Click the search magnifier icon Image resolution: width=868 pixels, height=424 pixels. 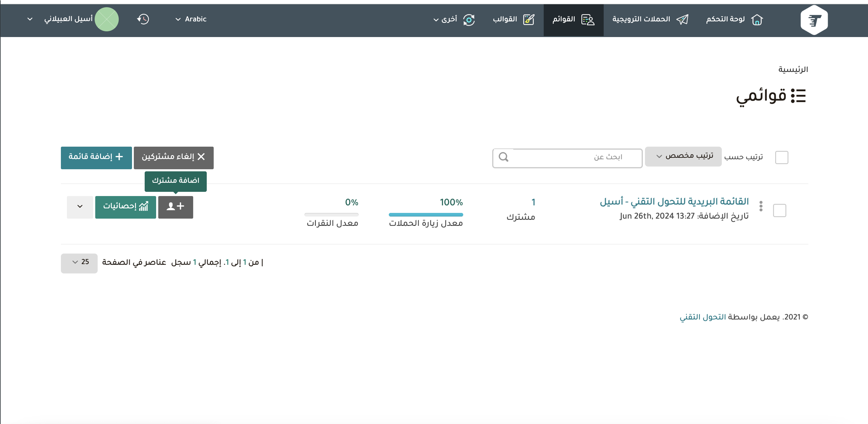point(503,157)
